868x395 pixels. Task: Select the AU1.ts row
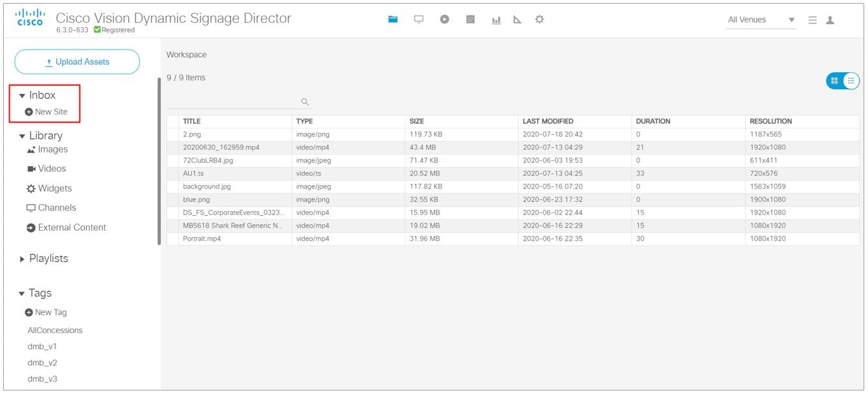513,173
